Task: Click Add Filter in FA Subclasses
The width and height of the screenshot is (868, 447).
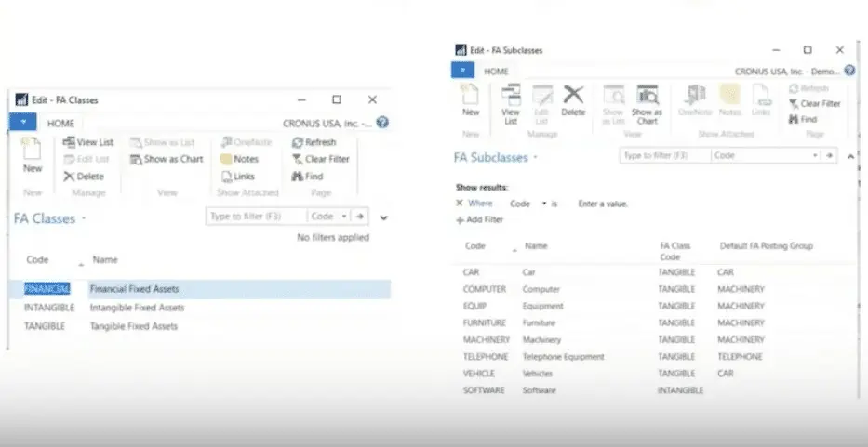Action: [x=479, y=219]
